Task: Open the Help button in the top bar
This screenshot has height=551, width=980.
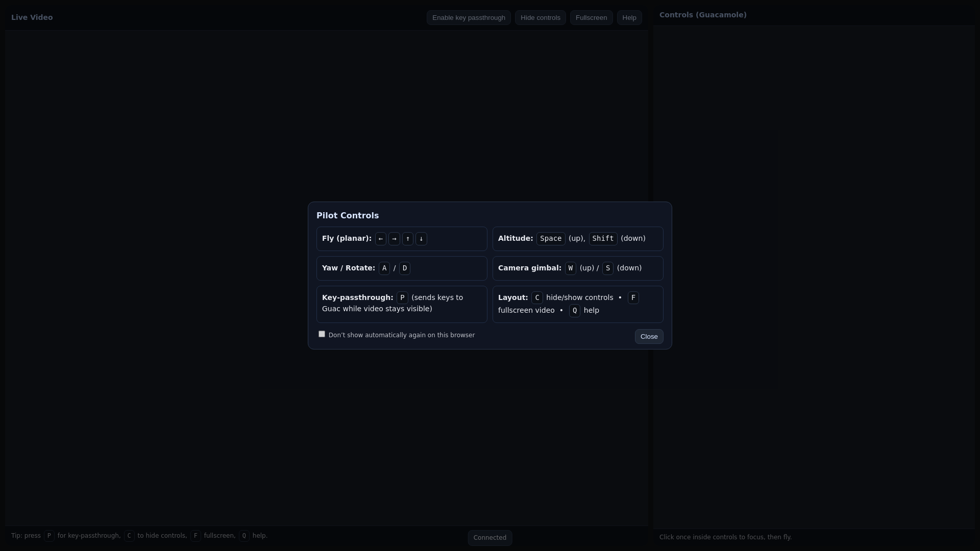Action: pyautogui.click(x=629, y=18)
